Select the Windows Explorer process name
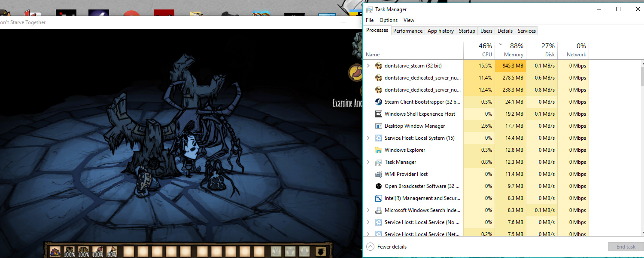This screenshot has width=644, height=258. [x=405, y=150]
